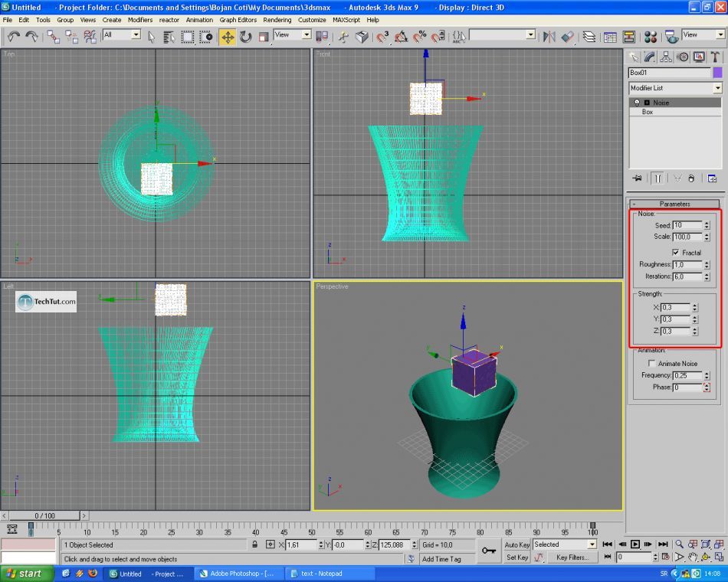Click the Pin Stack icon
Image resolution: width=728 pixels, height=582 pixels.
(x=637, y=178)
